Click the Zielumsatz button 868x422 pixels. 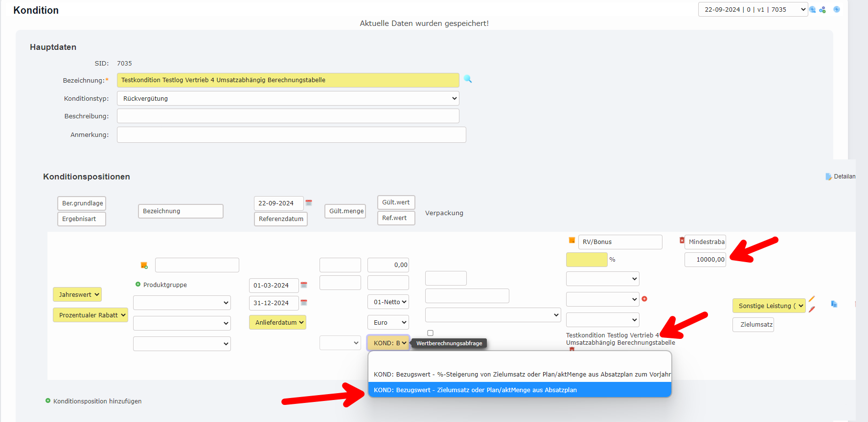tap(754, 324)
